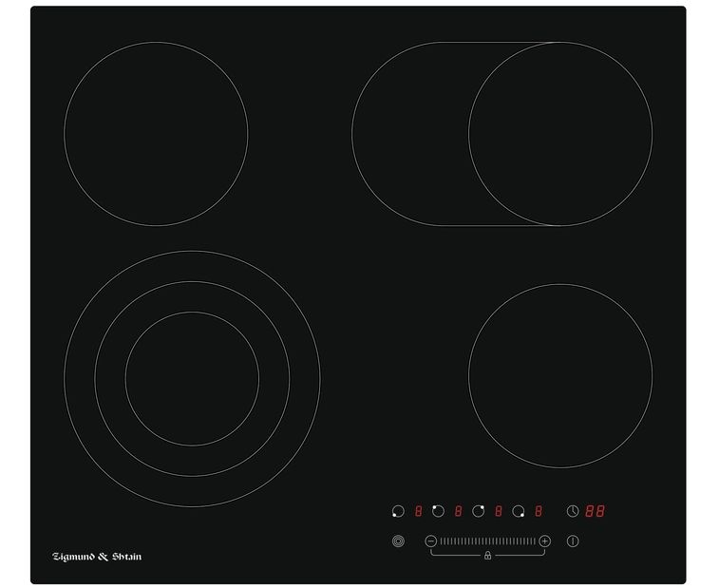The width and height of the screenshot is (719, 588).
Task: Click the innermost ring of the triple-ring zone
Action: [192, 379]
